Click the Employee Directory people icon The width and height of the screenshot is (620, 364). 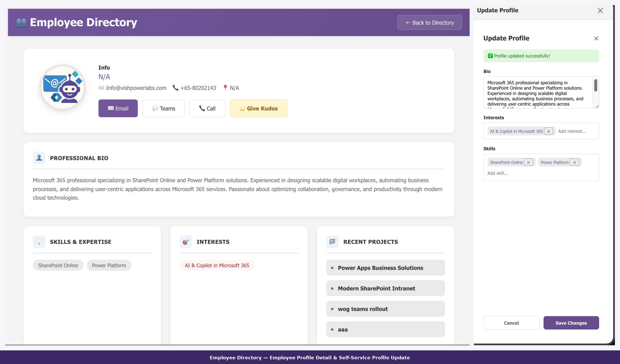click(x=21, y=22)
